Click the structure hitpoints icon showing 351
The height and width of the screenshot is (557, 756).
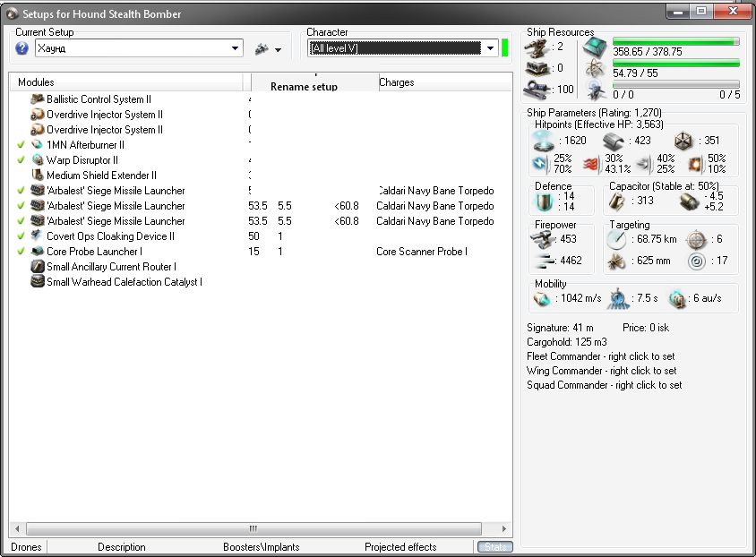(683, 141)
